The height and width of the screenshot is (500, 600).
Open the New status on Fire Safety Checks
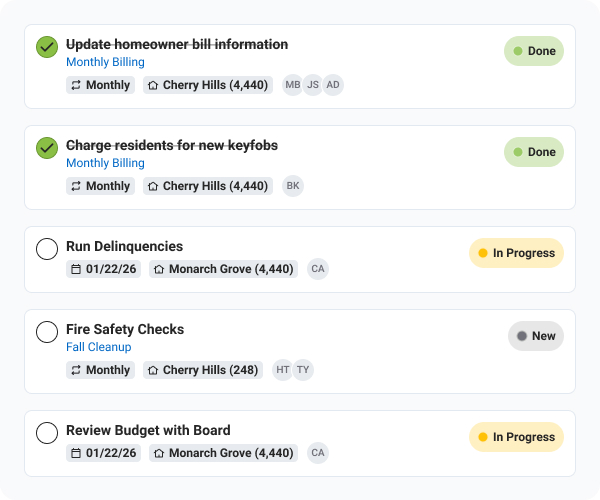pyautogui.click(x=535, y=336)
